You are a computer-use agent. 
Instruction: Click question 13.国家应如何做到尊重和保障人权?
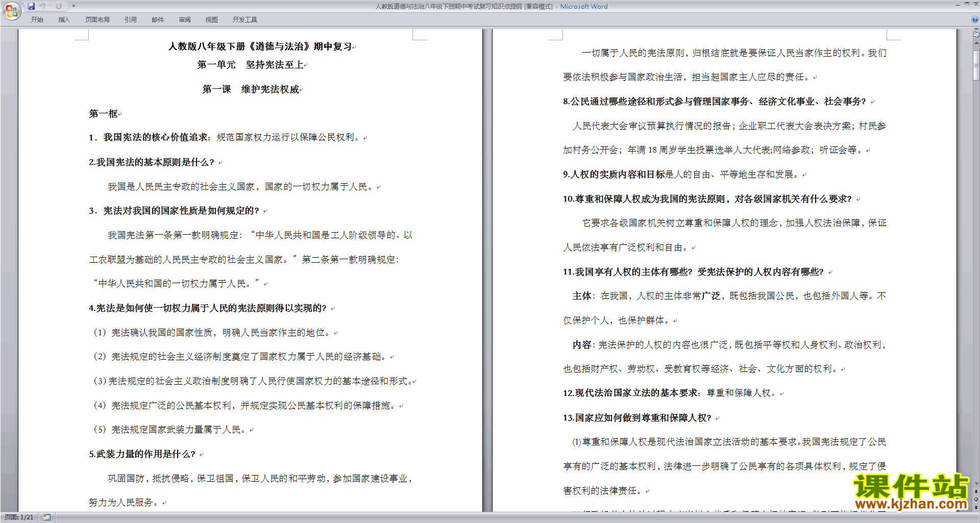(638, 418)
